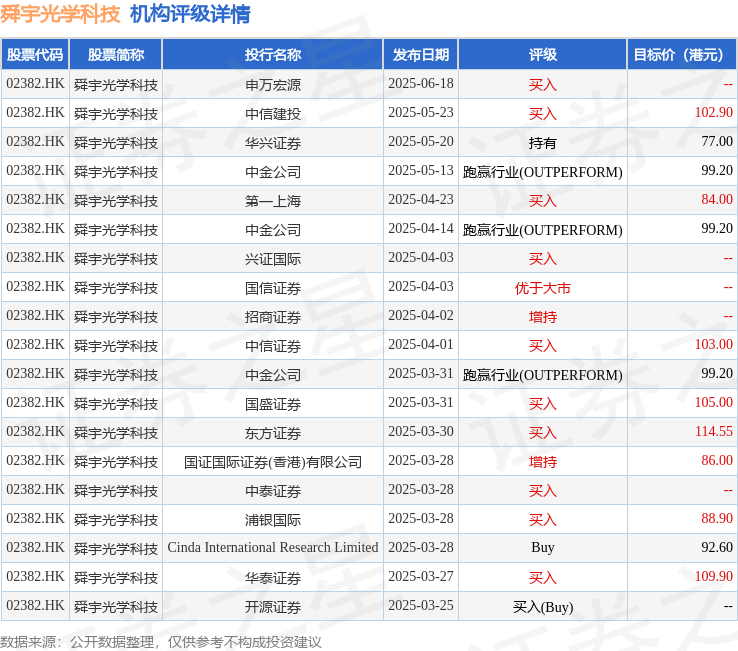Select the 国盛证券 broker cell
This screenshot has width=738, height=651.
(x=273, y=403)
